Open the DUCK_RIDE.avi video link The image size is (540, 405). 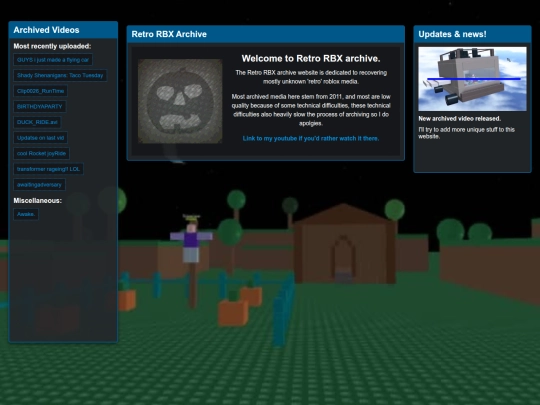coord(37,122)
